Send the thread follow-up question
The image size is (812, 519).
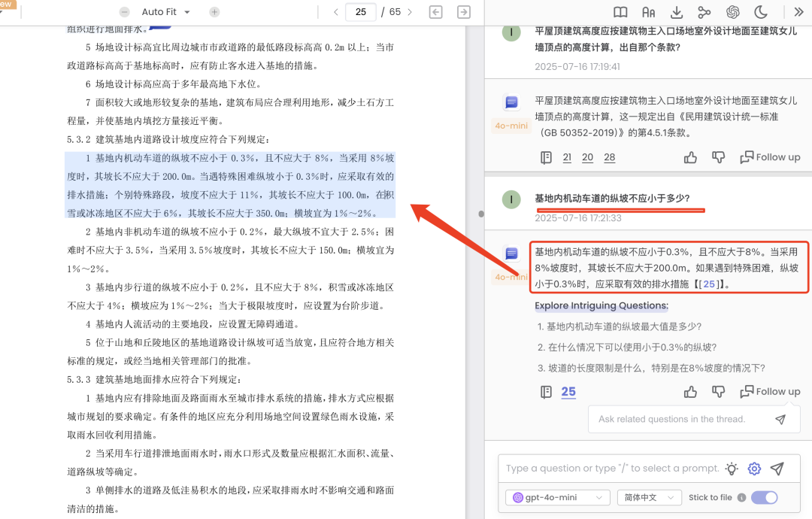[780, 419]
